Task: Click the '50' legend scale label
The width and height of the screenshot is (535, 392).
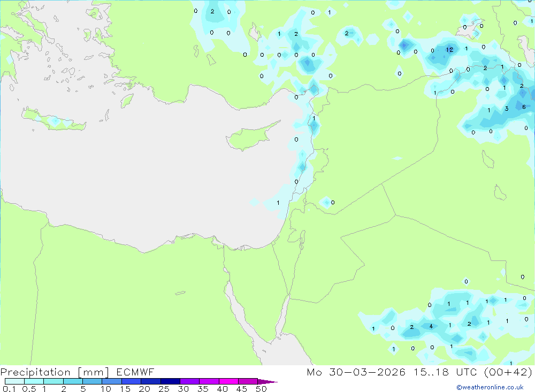Action: tap(261, 389)
